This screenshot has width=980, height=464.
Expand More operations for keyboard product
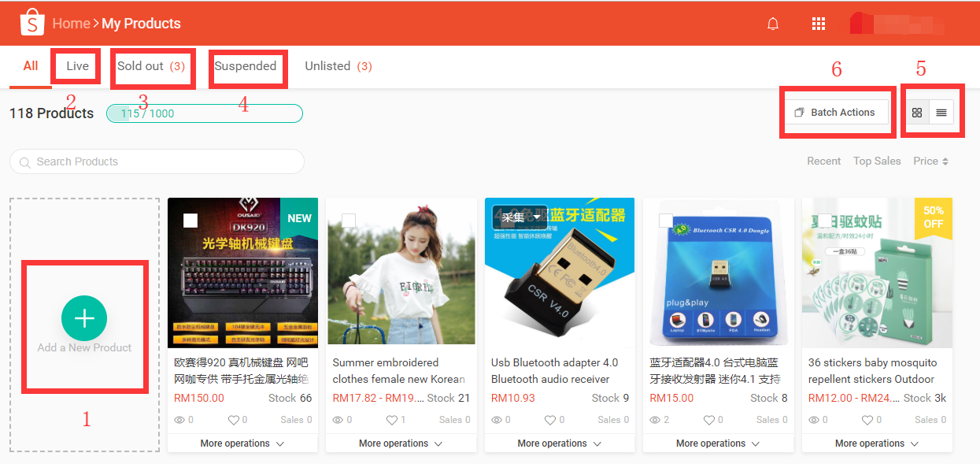(242, 444)
